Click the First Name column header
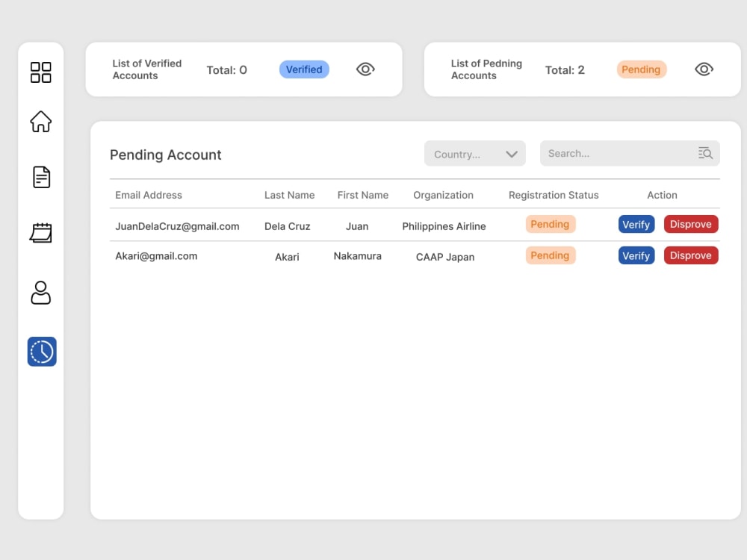This screenshot has height=560, width=747. (x=363, y=195)
